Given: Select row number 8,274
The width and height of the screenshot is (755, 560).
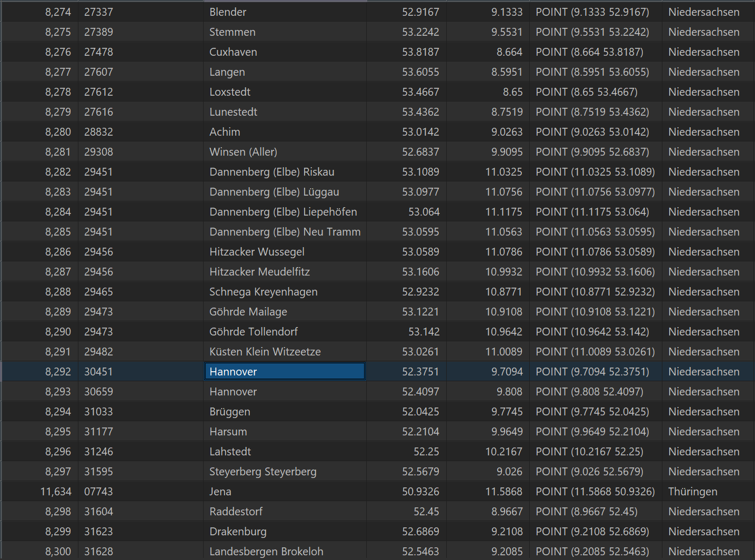Looking at the screenshot, I should [x=58, y=12].
